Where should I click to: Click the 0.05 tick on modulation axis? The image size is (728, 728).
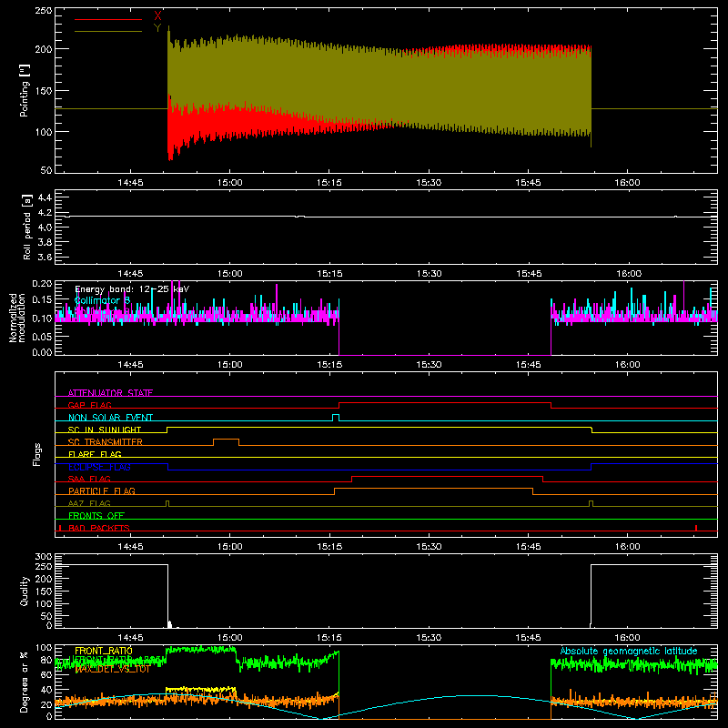[x=42, y=336]
